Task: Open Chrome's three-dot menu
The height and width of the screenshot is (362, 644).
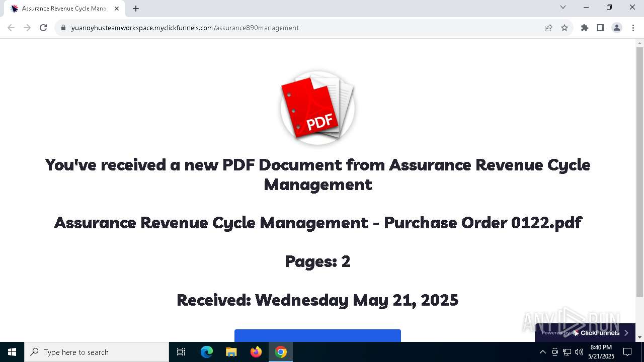Action: coord(633,28)
